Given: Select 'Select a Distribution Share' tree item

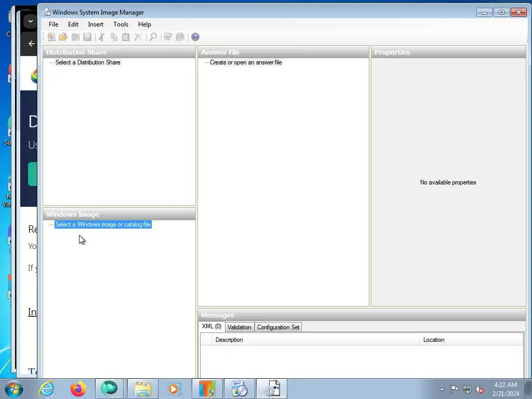Looking at the screenshot, I should click(88, 62).
